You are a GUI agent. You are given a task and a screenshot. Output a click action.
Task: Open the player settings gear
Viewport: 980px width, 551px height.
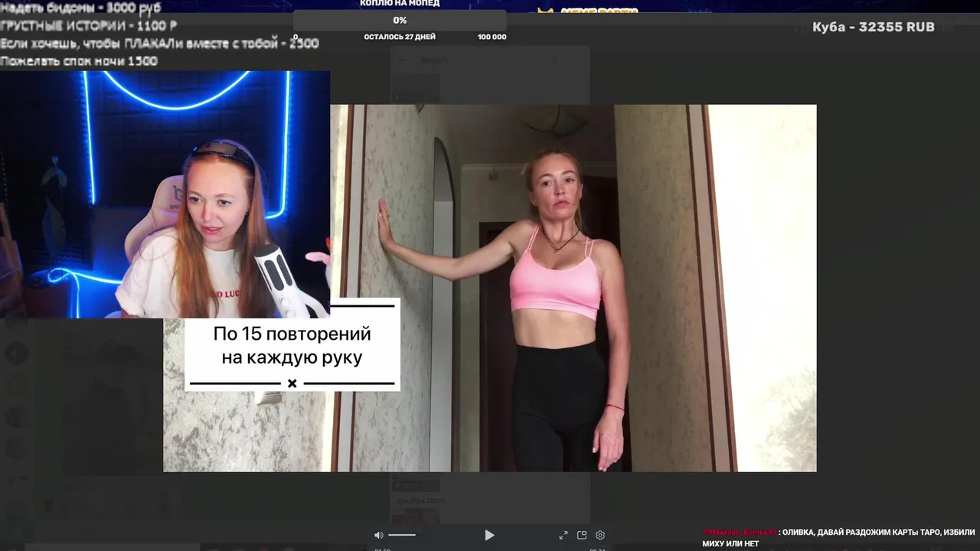click(x=600, y=535)
